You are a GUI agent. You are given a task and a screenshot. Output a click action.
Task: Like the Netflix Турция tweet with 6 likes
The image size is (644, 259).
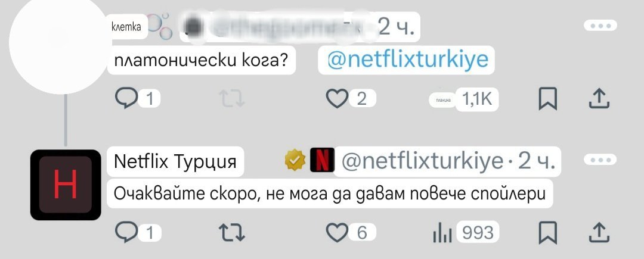337,233
